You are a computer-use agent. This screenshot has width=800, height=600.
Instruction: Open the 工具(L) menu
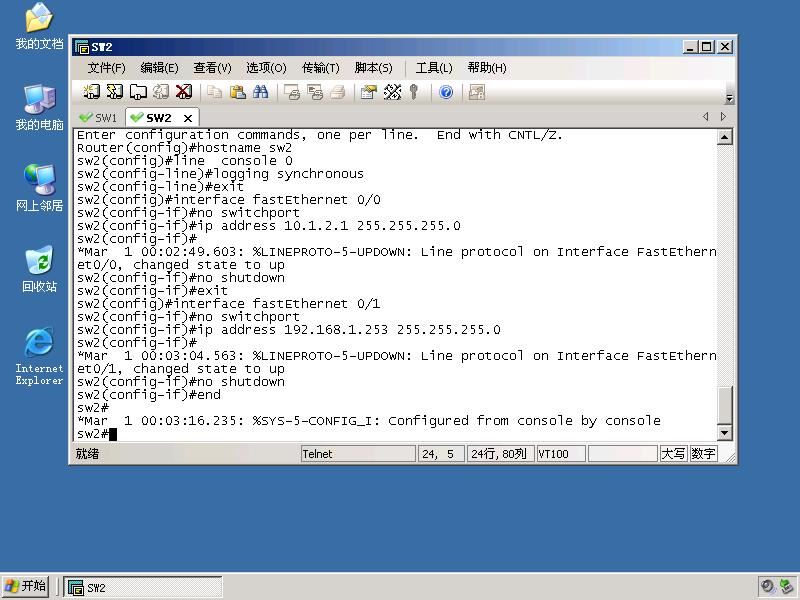click(434, 68)
